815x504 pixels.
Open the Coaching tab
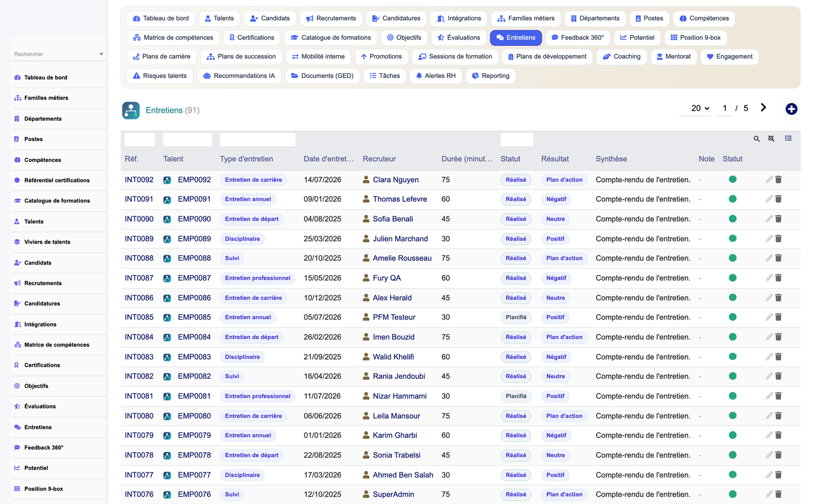622,56
